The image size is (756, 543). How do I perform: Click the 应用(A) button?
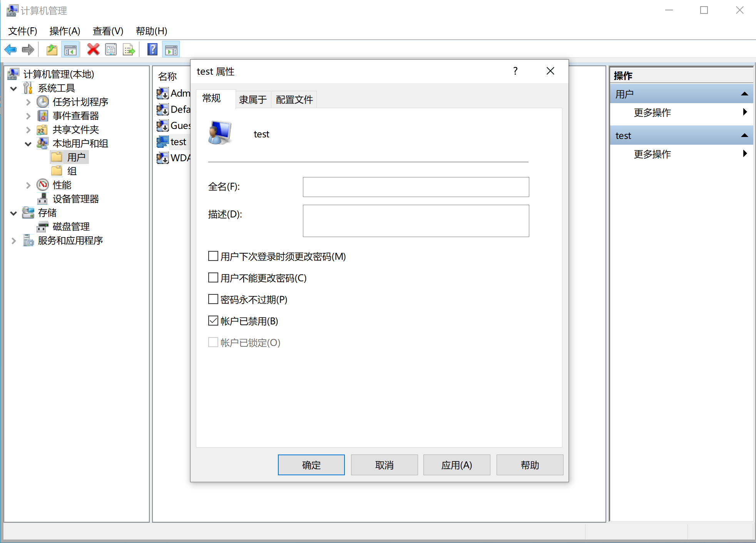click(x=457, y=465)
